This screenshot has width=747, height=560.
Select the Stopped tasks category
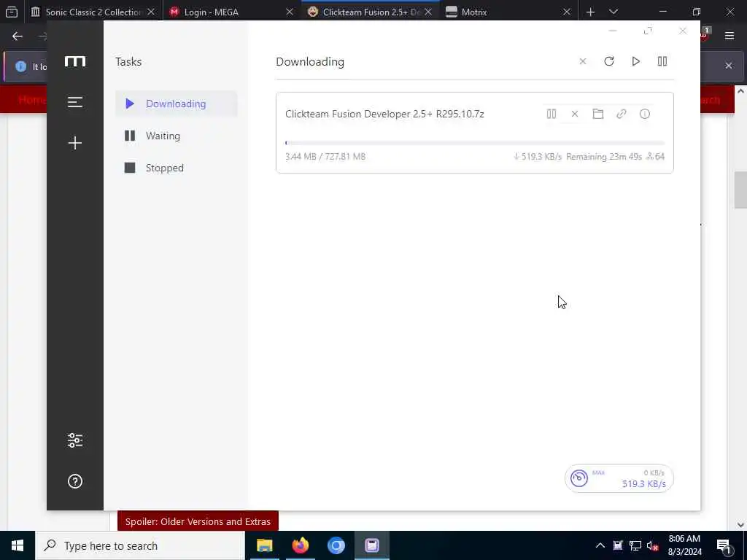pos(177,168)
